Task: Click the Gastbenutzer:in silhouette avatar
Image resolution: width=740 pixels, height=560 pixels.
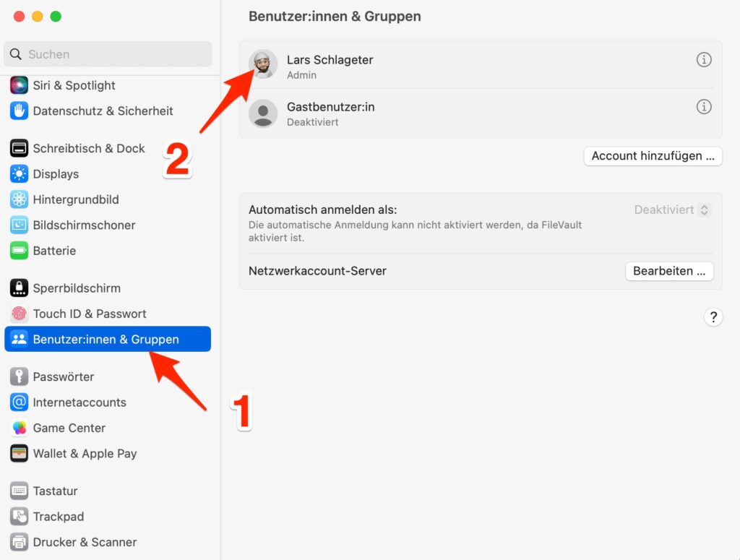Action: 263,113
